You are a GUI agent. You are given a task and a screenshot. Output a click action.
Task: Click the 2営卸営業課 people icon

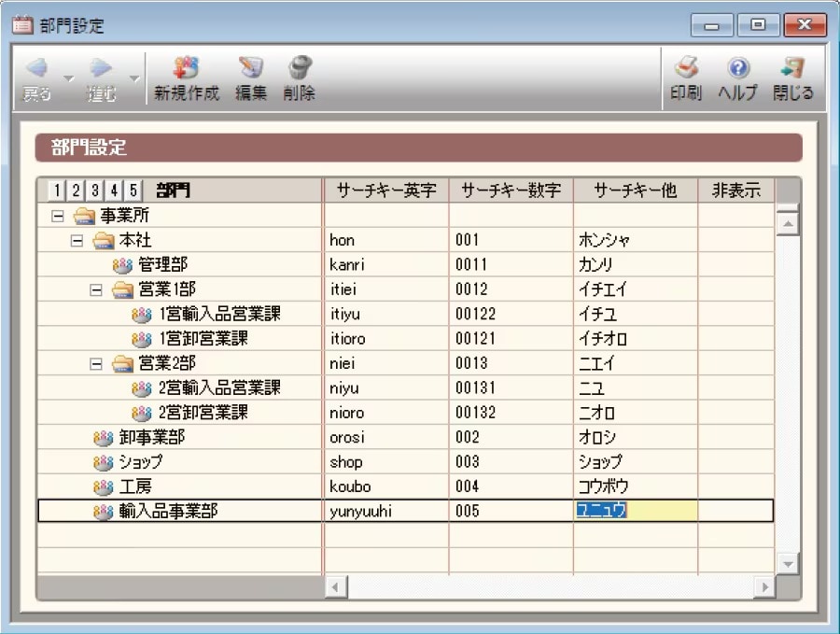(x=142, y=414)
